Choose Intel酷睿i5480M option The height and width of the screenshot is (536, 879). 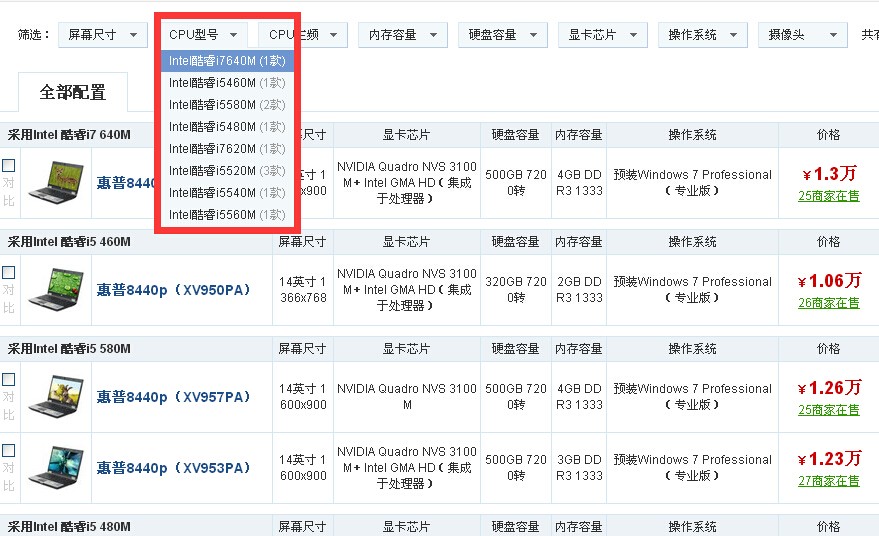(227, 127)
